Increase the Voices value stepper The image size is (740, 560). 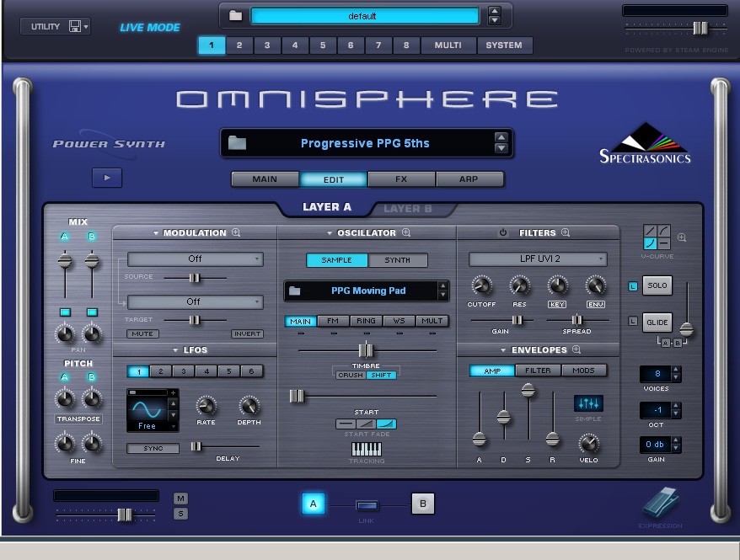pos(676,370)
